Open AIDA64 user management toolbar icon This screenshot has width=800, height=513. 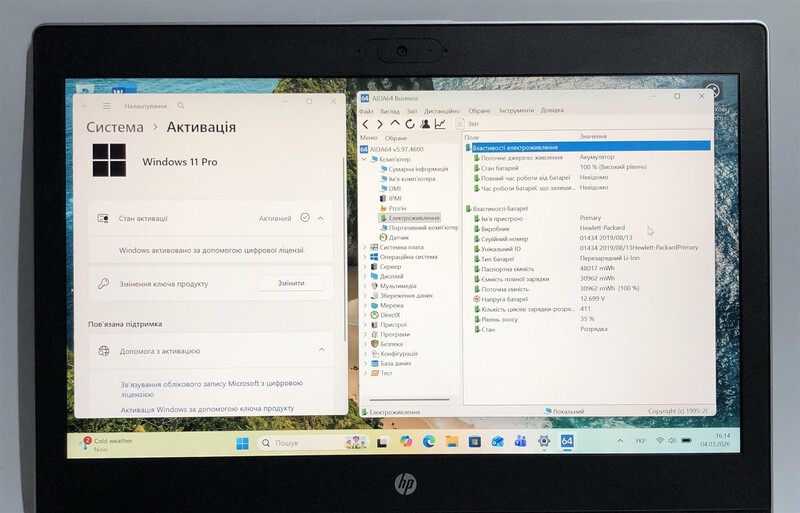coord(424,124)
